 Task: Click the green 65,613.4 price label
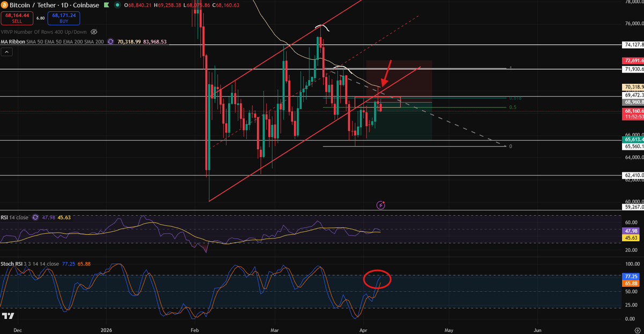633,139
